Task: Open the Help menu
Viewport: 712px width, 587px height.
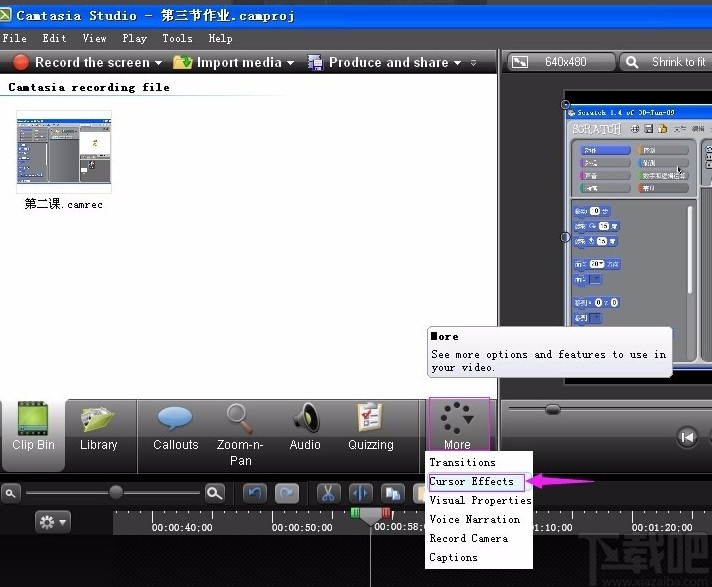Action: tap(220, 39)
